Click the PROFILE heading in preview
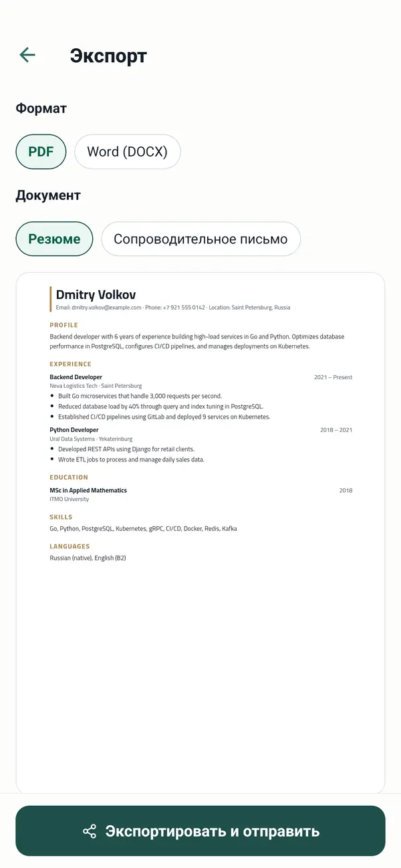The height and width of the screenshot is (868, 401). click(x=64, y=325)
